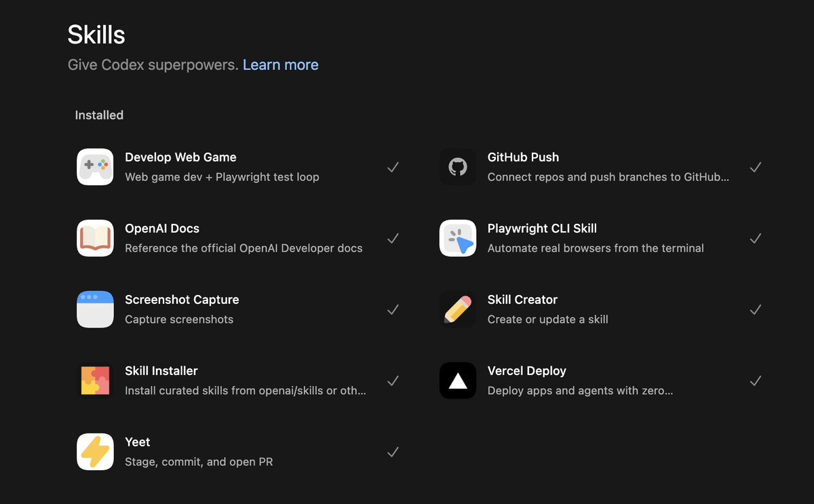
Task: Click the Playwright CLI Skill cursor icon
Action: pos(458,238)
